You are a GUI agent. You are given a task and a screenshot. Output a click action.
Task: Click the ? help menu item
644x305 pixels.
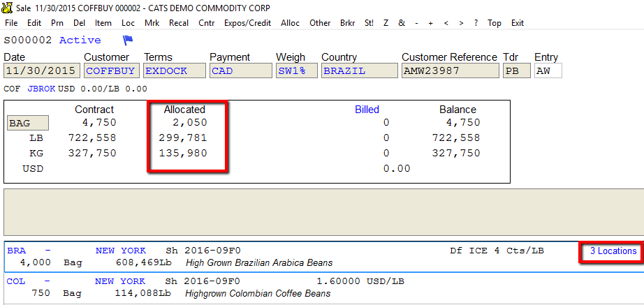(x=476, y=23)
